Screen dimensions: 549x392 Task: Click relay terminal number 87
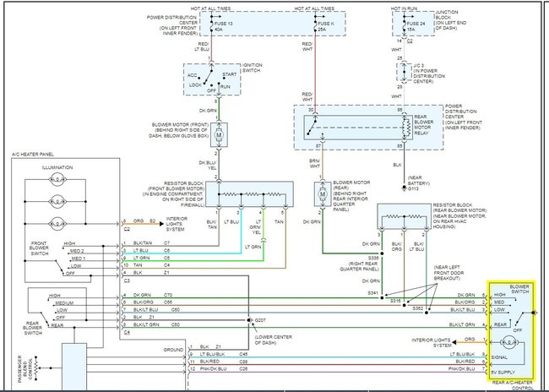pos(318,145)
